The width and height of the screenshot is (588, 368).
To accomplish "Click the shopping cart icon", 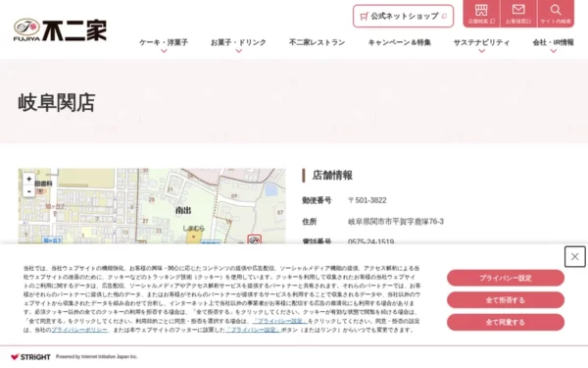I will (364, 16).
